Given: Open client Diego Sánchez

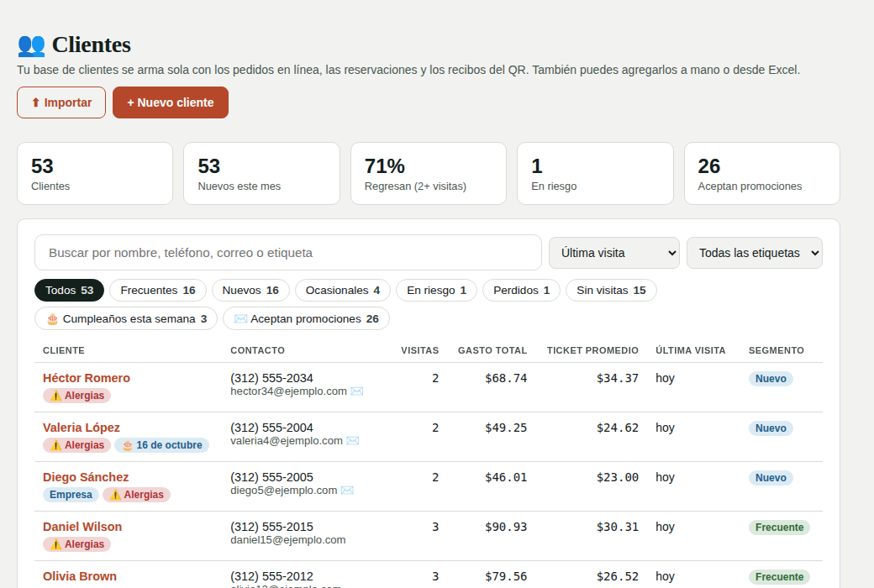Looking at the screenshot, I should point(86,477).
